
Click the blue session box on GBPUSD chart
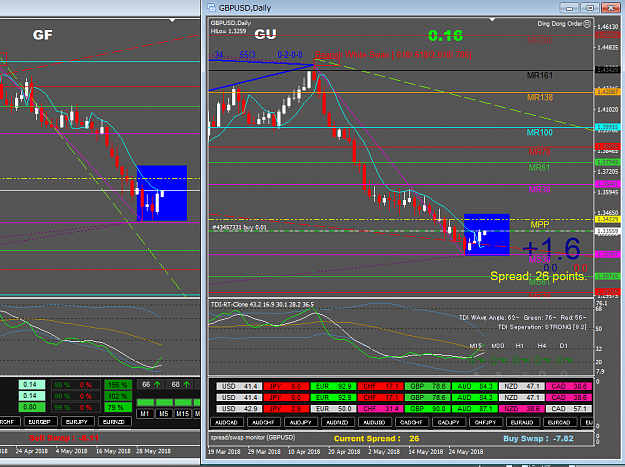coord(487,235)
